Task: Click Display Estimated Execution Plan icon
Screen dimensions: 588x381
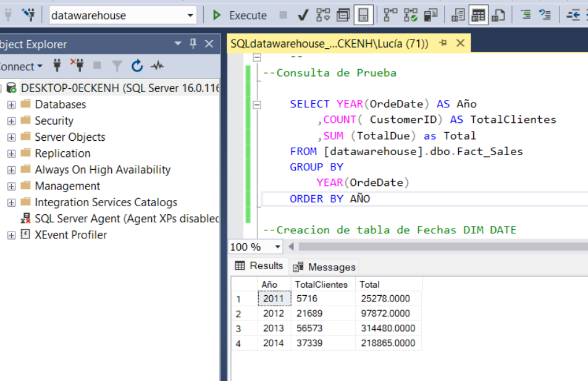Action: point(323,15)
